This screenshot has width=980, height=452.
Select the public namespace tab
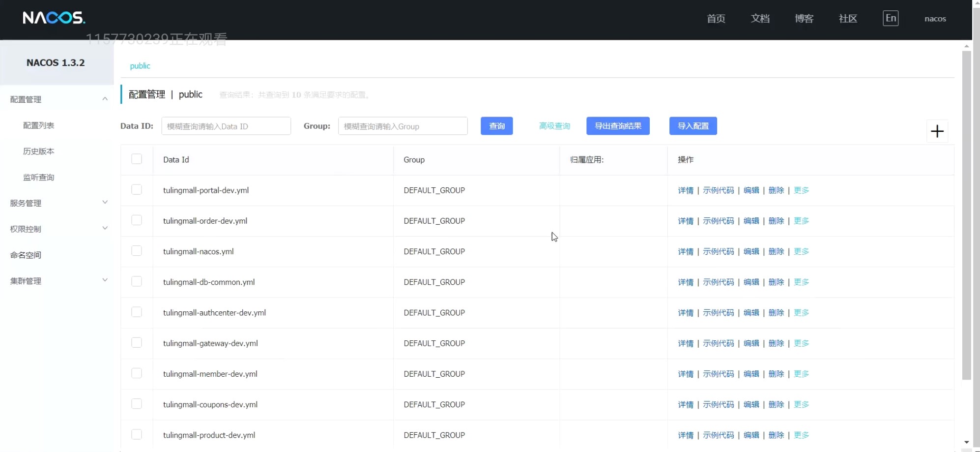140,66
